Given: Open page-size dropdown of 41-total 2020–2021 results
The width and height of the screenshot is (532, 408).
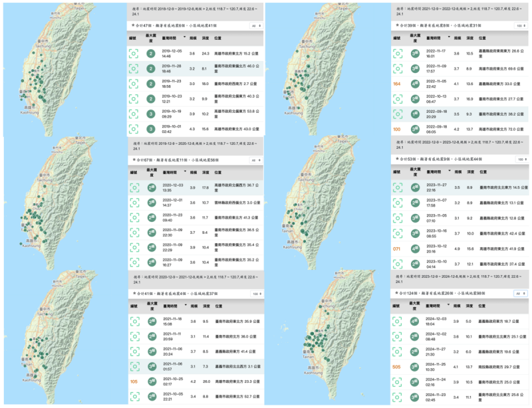Looking at the screenshot, I should point(257,294).
